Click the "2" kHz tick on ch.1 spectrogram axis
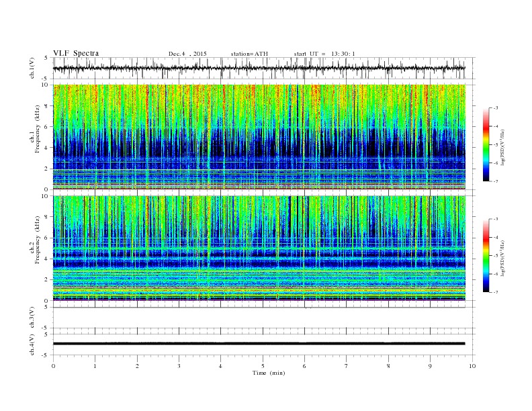Image resolution: width=532 pixels, height=411 pixels. pyautogui.click(x=46, y=169)
